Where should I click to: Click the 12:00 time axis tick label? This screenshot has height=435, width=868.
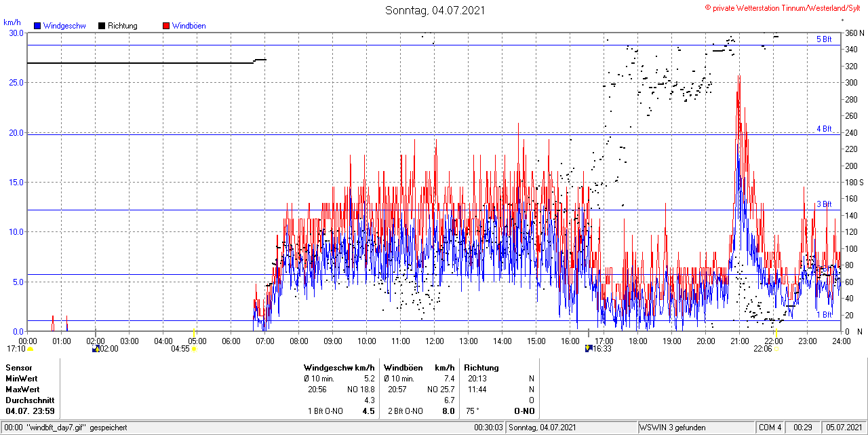point(435,341)
